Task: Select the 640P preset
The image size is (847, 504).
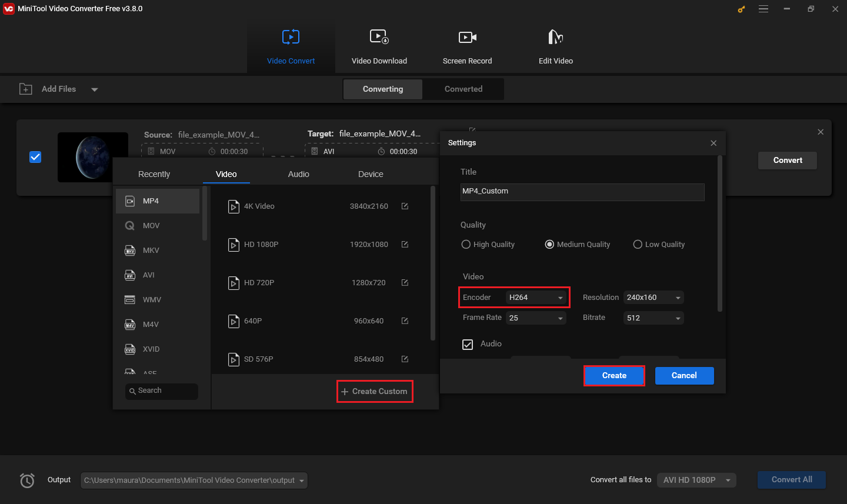Action: click(x=321, y=321)
